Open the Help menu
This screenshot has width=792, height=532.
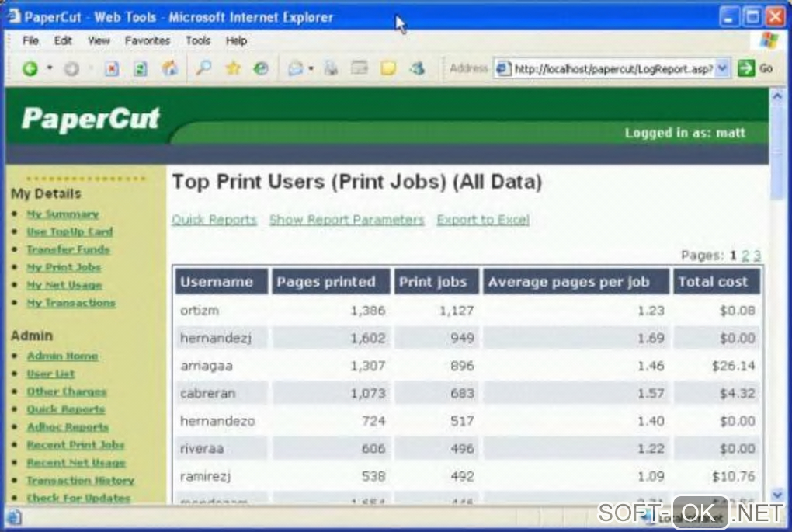pyautogui.click(x=236, y=40)
